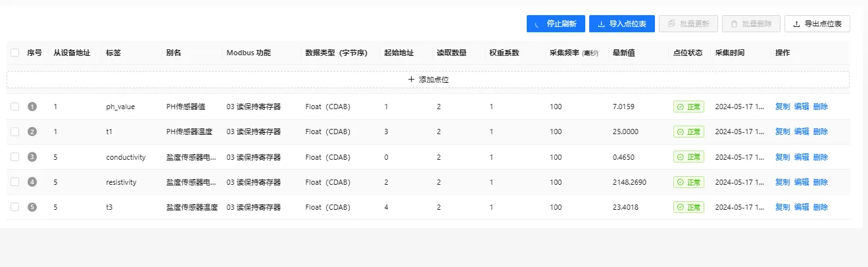This screenshot has height=267, width=868.
Task: Click the 正常 status tag of resistivity row
Action: [x=688, y=182]
